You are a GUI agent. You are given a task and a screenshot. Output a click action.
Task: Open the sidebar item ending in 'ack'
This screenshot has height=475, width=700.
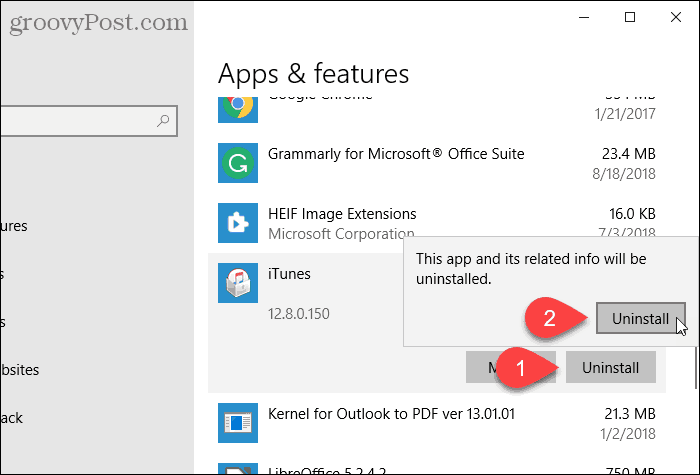pos(12,418)
